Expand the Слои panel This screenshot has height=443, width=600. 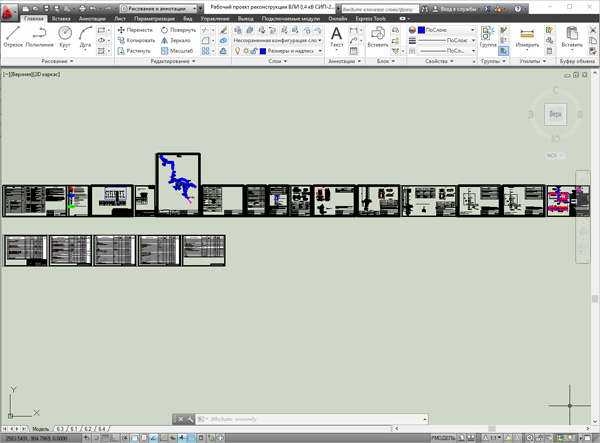click(x=278, y=61)
